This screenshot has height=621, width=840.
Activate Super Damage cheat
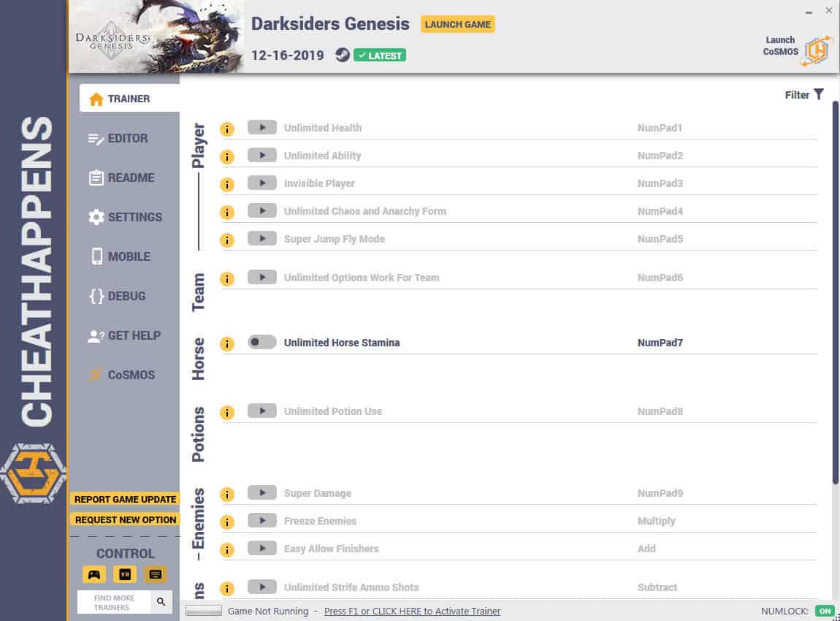pos(262,493)
